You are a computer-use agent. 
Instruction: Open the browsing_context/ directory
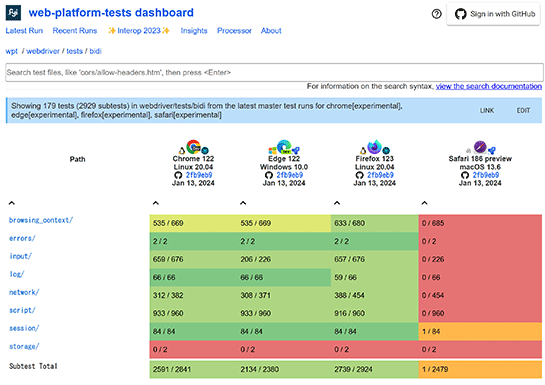(41, 220)
